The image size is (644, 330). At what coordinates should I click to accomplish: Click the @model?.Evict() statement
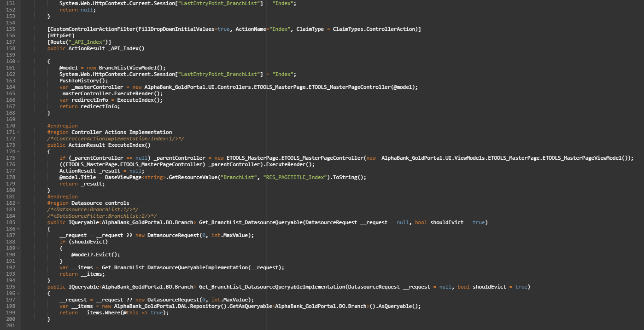[x=95, y=255]
